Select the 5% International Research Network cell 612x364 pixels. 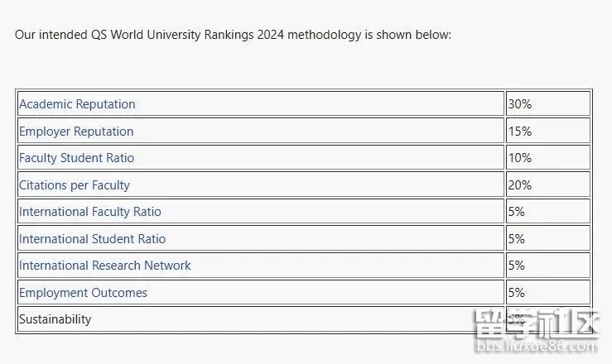pyautogui.click(x=517, y=266)
